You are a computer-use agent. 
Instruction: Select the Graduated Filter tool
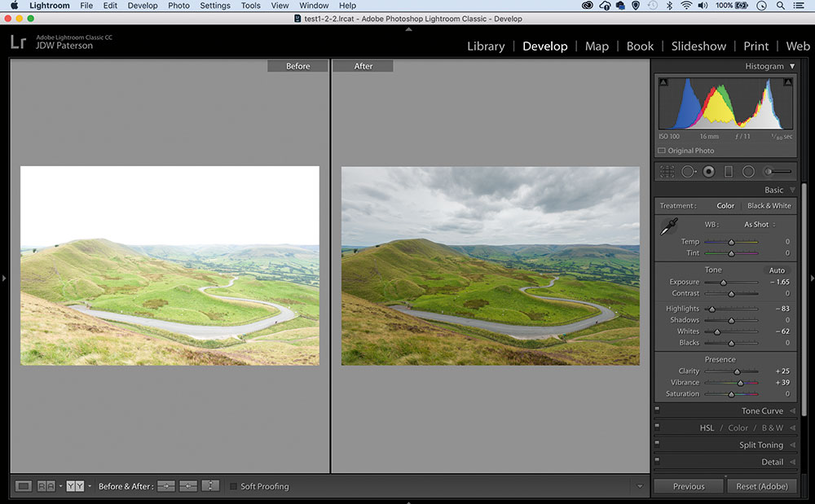pos(728,172)
